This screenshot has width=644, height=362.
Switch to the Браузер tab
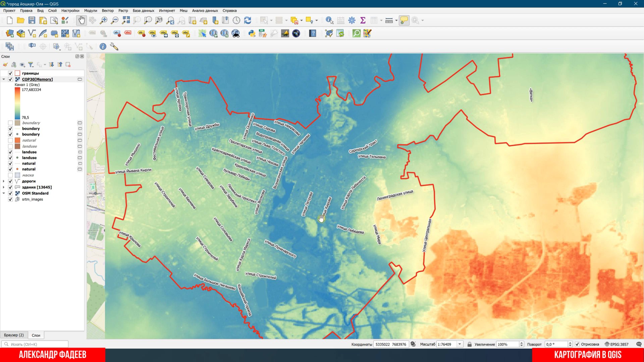click(x=14, y=335)
